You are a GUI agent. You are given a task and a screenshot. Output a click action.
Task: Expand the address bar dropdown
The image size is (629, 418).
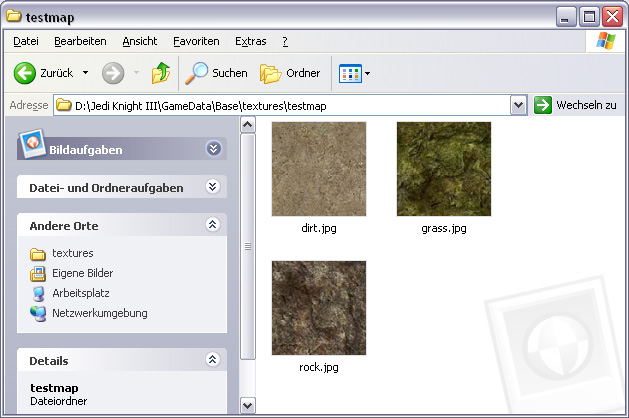pyautogui.click(x=519, y=106)
